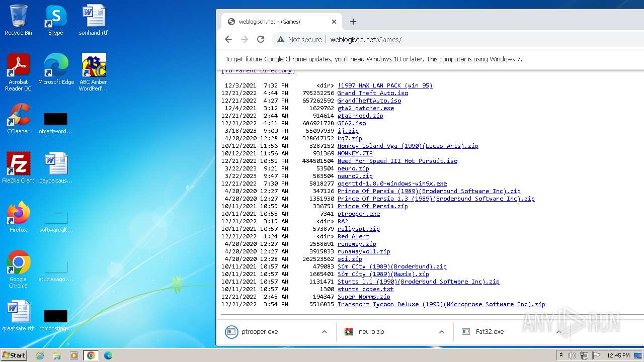The width and height of the screenshot is (644, 362).
Task: Click the Not secure warning icon
Action: click(281, 39)
